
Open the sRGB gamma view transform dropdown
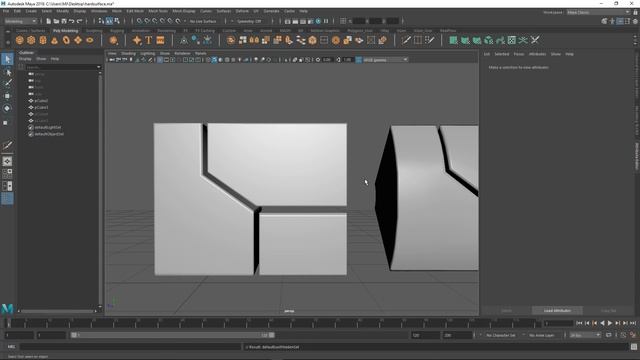coord(385,60)
